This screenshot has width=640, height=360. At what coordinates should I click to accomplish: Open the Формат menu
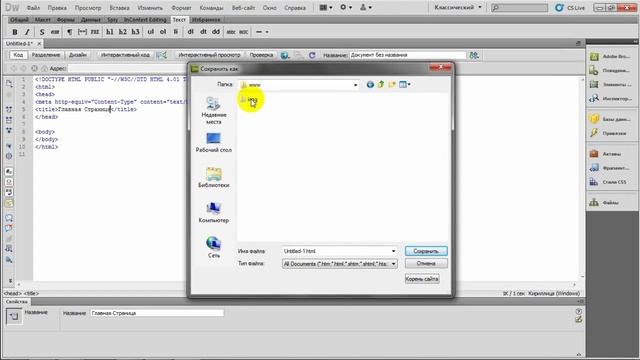[181, 8]
